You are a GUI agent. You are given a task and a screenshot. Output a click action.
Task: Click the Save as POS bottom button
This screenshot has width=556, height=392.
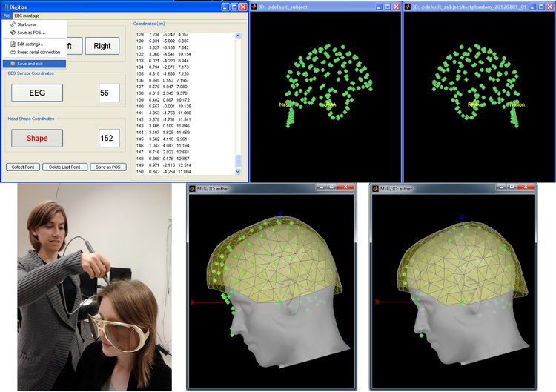pyautogui.click(x=108, y=167)
